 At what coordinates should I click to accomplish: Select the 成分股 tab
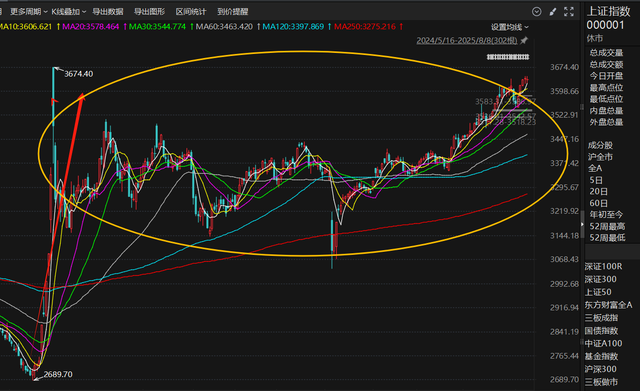(600, 145)
